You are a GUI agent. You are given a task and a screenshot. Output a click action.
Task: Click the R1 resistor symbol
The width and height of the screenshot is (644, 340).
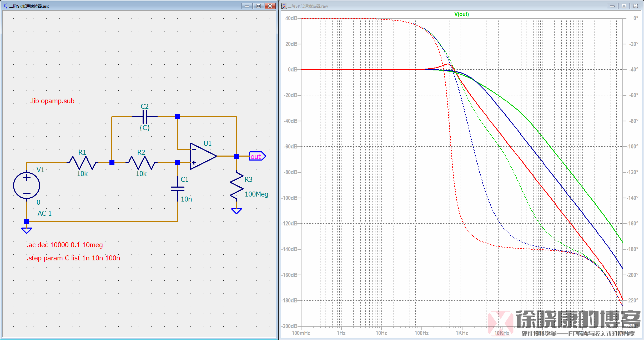(82, 163)
